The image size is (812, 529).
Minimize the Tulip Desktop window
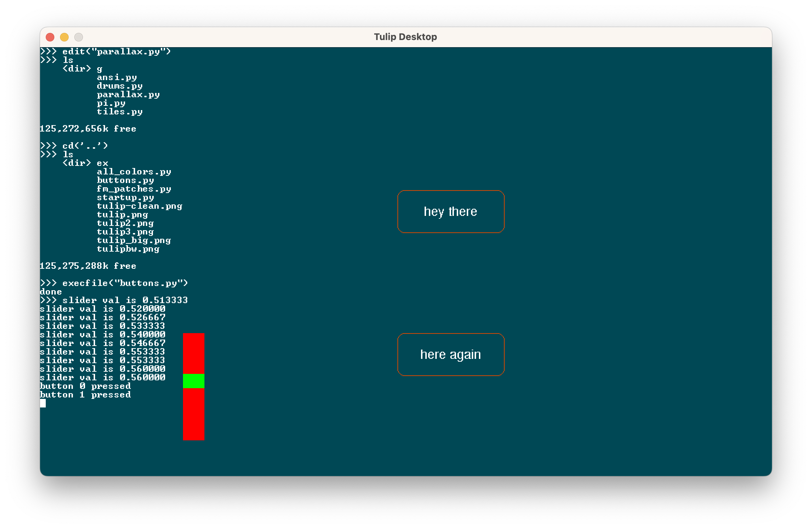point(64,37)
